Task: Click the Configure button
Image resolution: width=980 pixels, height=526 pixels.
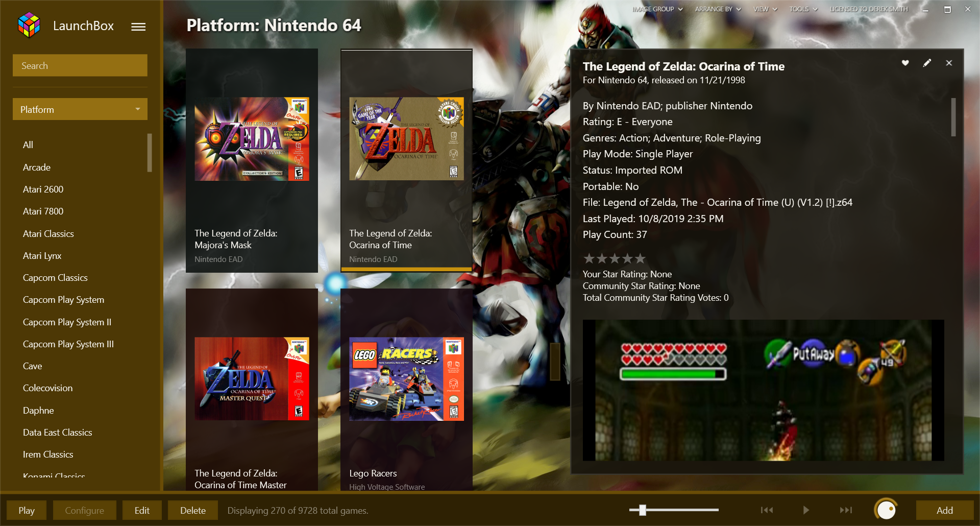Action: [85, 510]
